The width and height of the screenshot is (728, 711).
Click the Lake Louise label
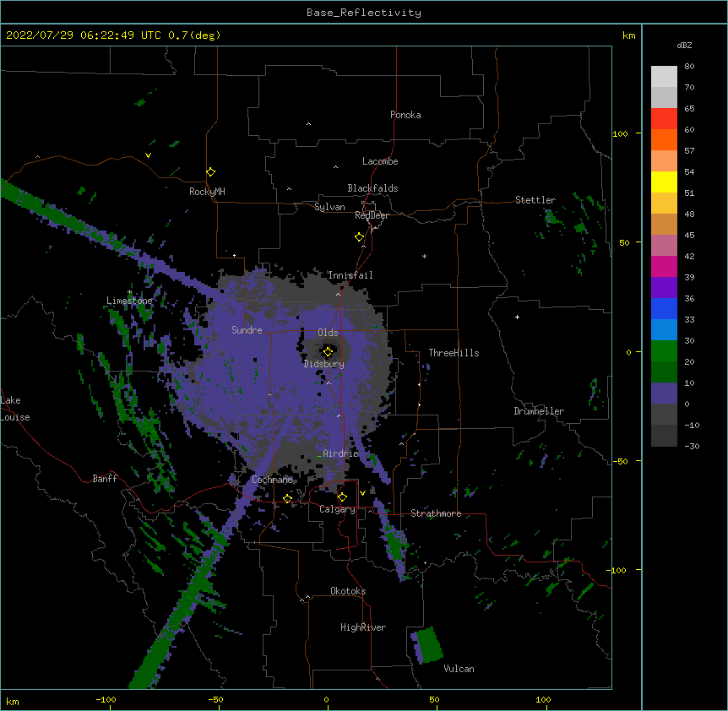[x=14, y=409]
